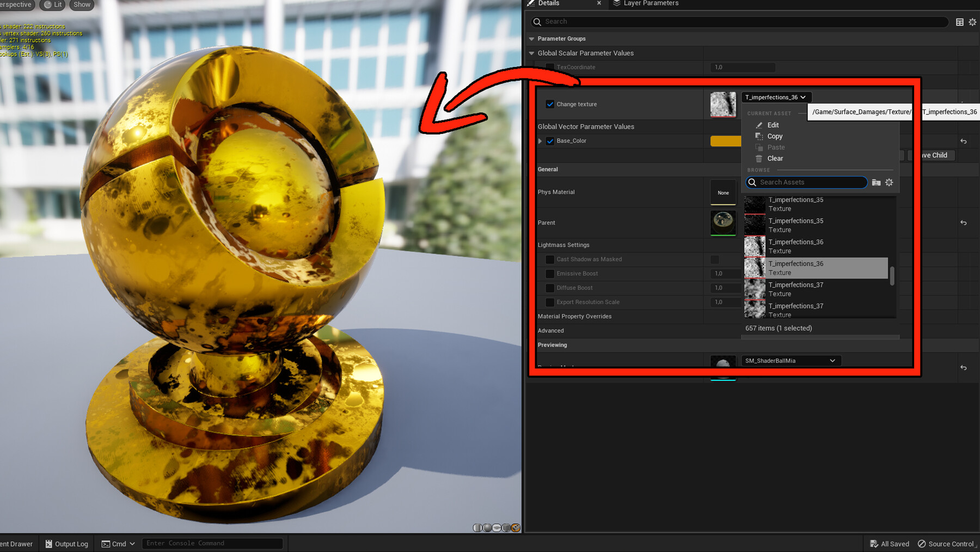
Task: Close the Details tab
Action: (x=599, y=3)
